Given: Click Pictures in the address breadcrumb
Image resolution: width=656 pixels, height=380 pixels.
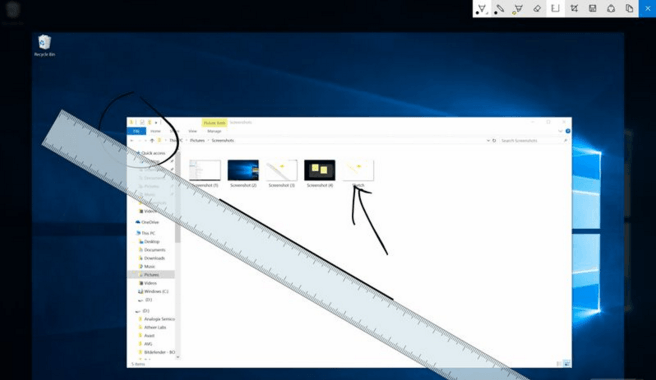Looking at the screenshot, I should point(197,141).
